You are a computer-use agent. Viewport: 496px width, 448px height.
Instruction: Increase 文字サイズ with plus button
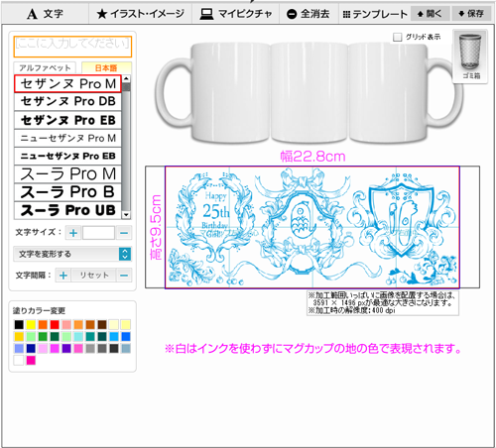click(73, 233)
